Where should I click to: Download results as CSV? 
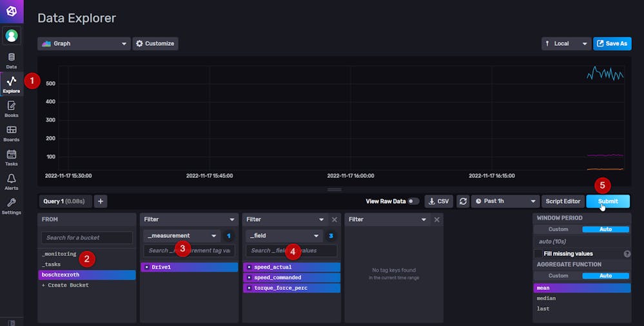click(x=438, y=201)
